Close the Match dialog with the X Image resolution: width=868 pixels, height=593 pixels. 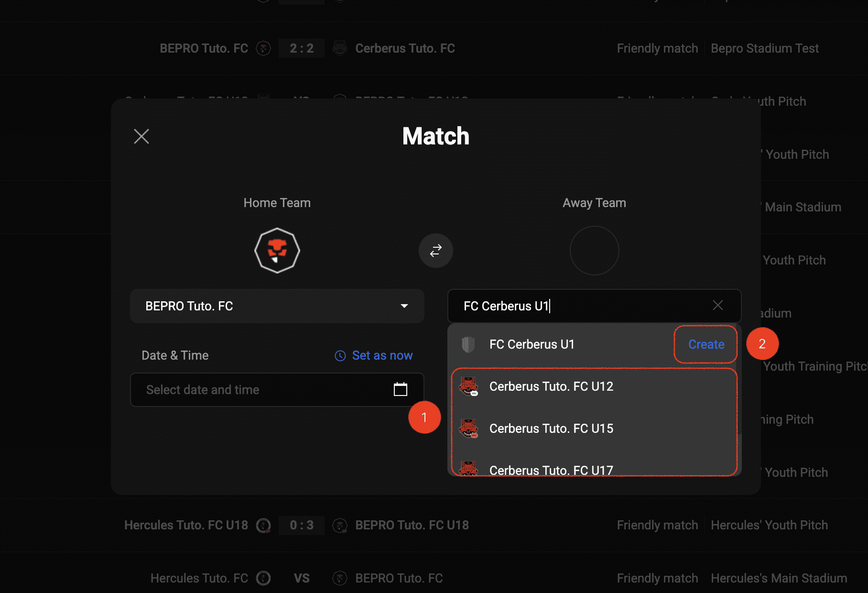(141, 136)
